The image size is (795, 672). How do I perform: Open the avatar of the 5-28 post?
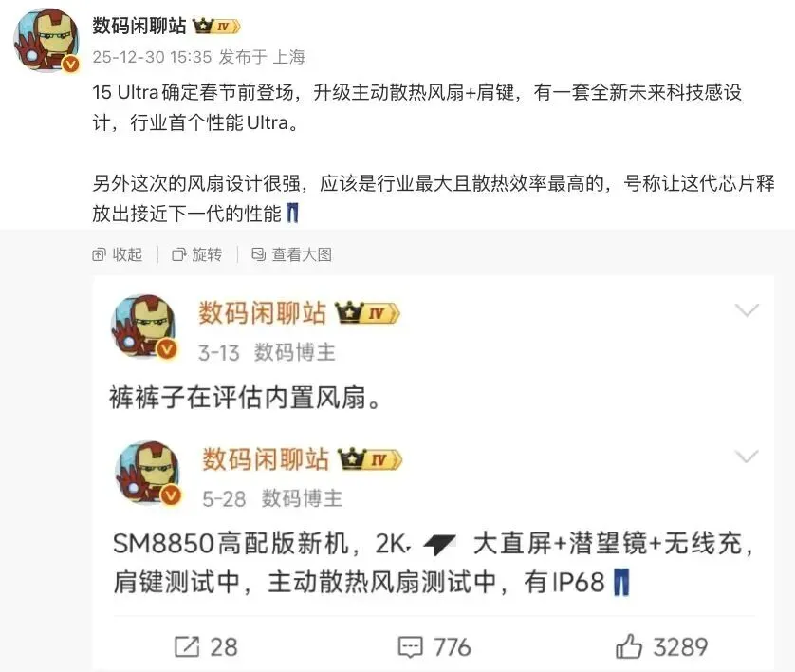(148, 474)
